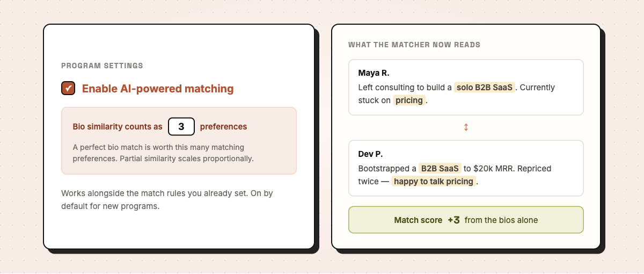The width and height of the screenshot is (644, 274).
Task: Click the +3 score value
Action: [x=453, y=220]
